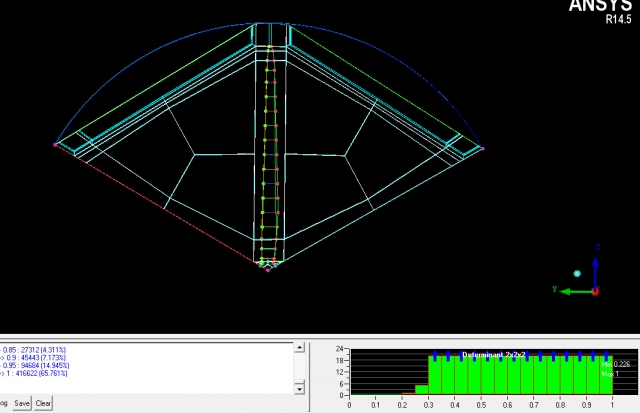This screenshot has width=640, height=413.
Task: Click the message log scroll-up arrow
Action: (x=297, y=348)
